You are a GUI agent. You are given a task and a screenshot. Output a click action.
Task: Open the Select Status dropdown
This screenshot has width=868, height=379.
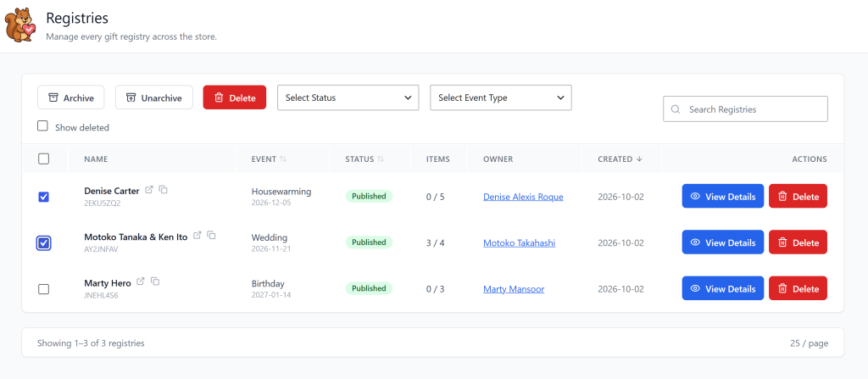tap(348, 98)
